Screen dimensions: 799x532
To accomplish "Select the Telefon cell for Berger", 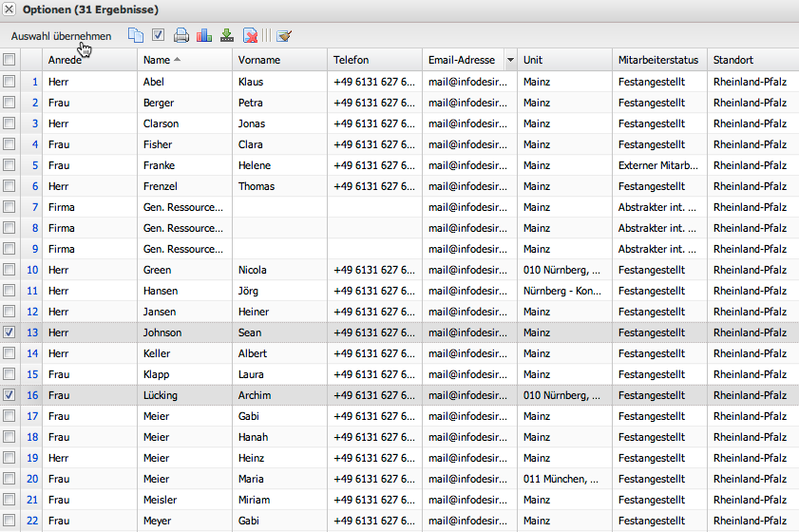I will 373,103.
